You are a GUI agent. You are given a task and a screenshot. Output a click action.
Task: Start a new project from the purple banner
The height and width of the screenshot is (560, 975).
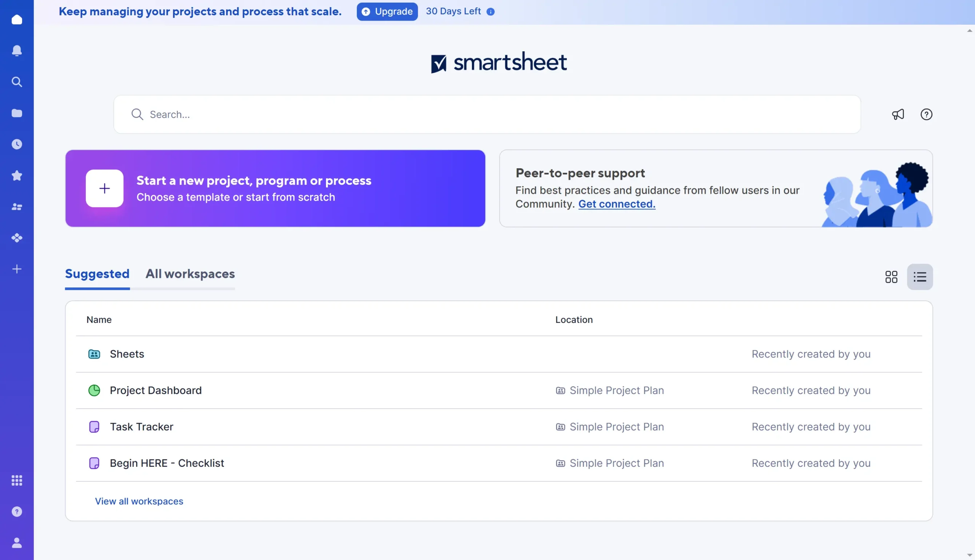point(275,188)
